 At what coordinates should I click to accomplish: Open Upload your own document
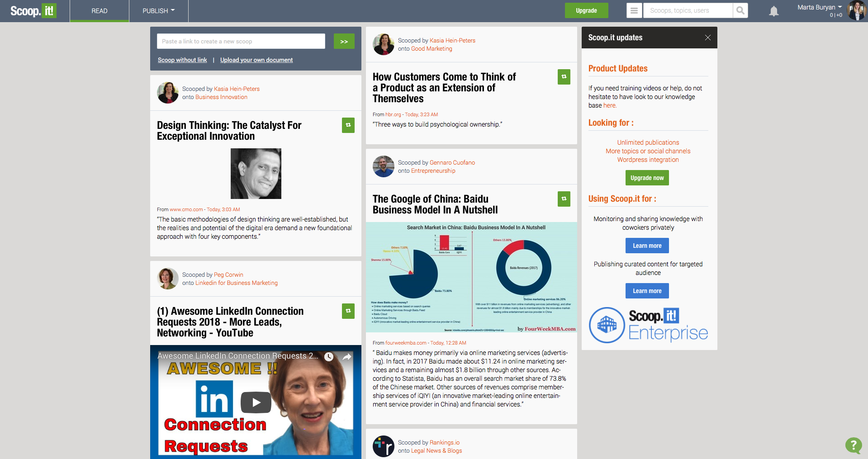point(256,60)
